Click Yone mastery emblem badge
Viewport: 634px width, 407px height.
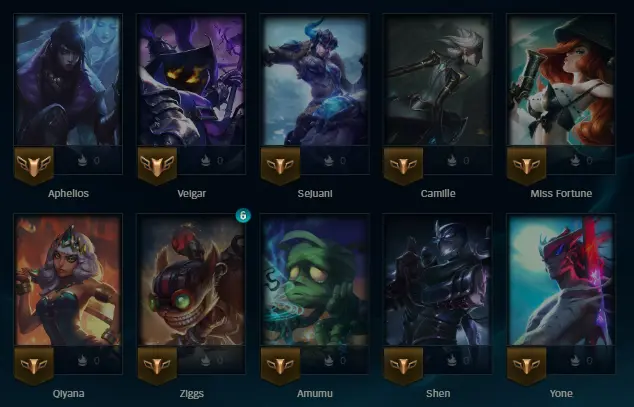526,366
